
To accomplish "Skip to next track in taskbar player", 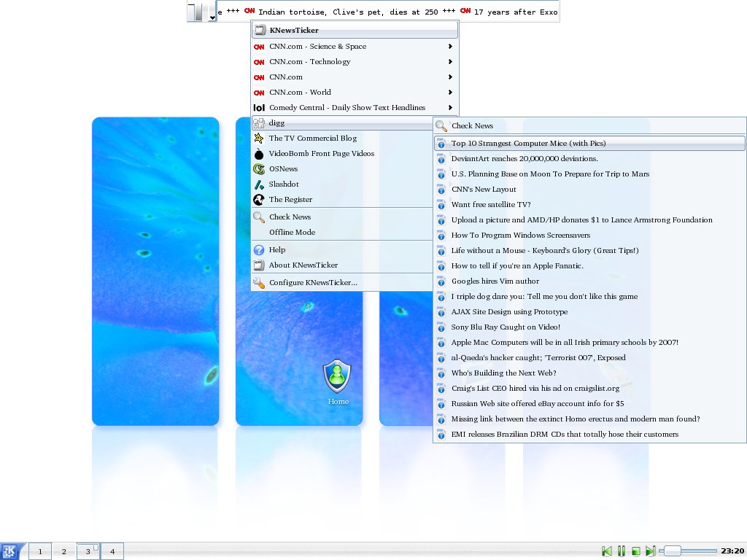I will (650, 551).
